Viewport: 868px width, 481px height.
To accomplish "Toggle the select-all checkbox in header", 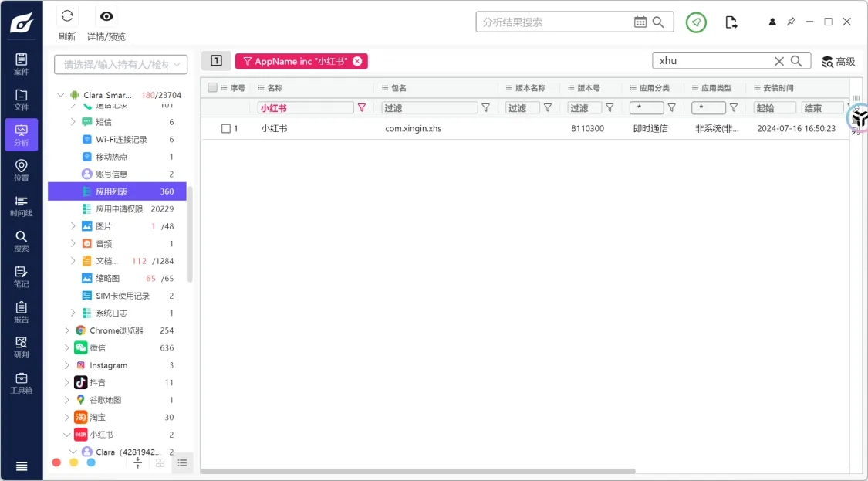I will [213, 87].
